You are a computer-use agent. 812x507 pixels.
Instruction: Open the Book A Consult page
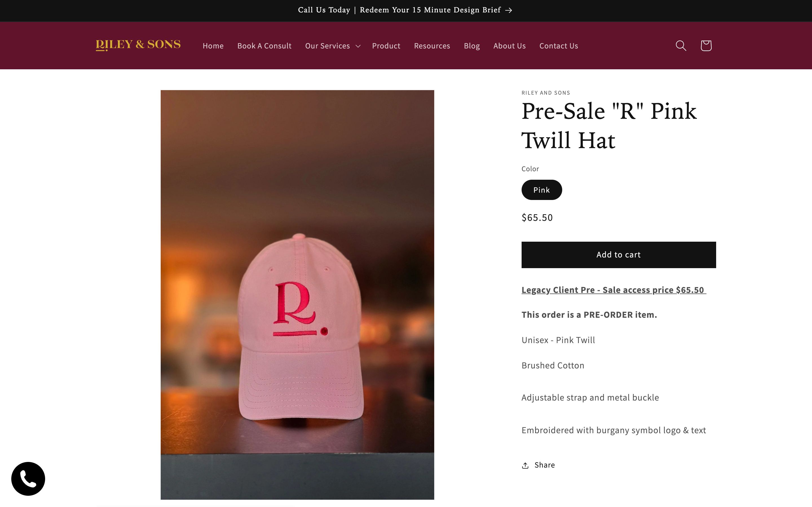264,46
